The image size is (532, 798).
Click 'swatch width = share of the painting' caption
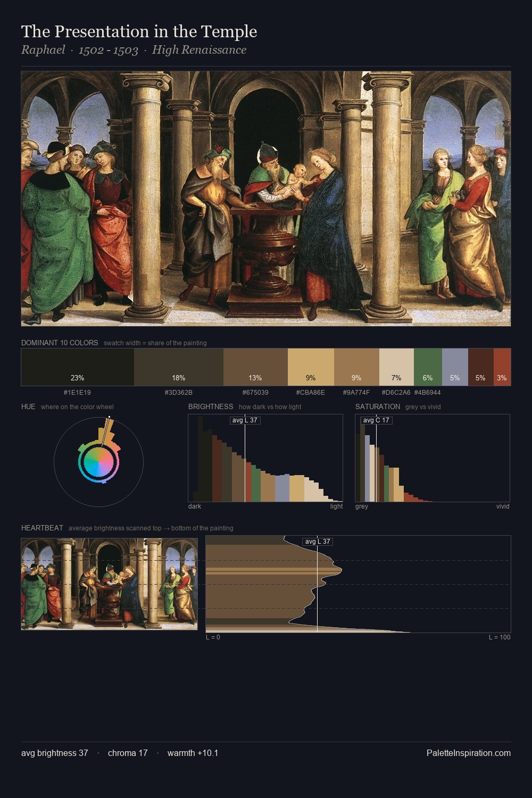pyautogui.click(x=155, y=343)
